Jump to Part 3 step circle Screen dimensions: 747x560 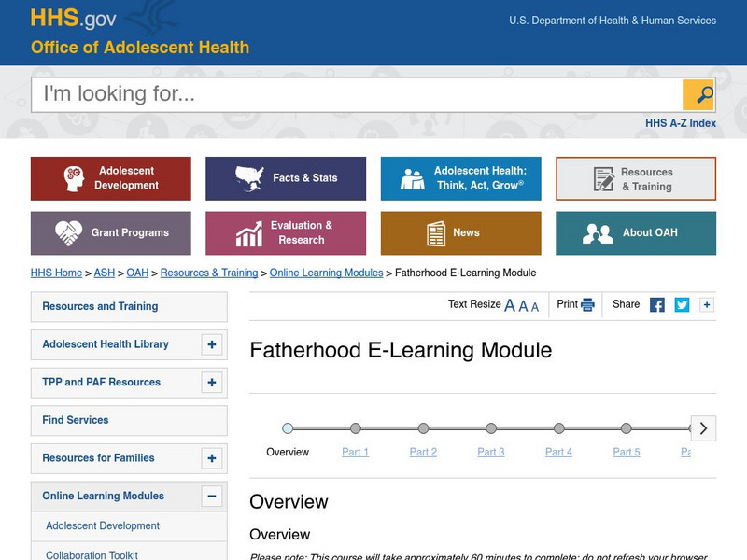491,428
